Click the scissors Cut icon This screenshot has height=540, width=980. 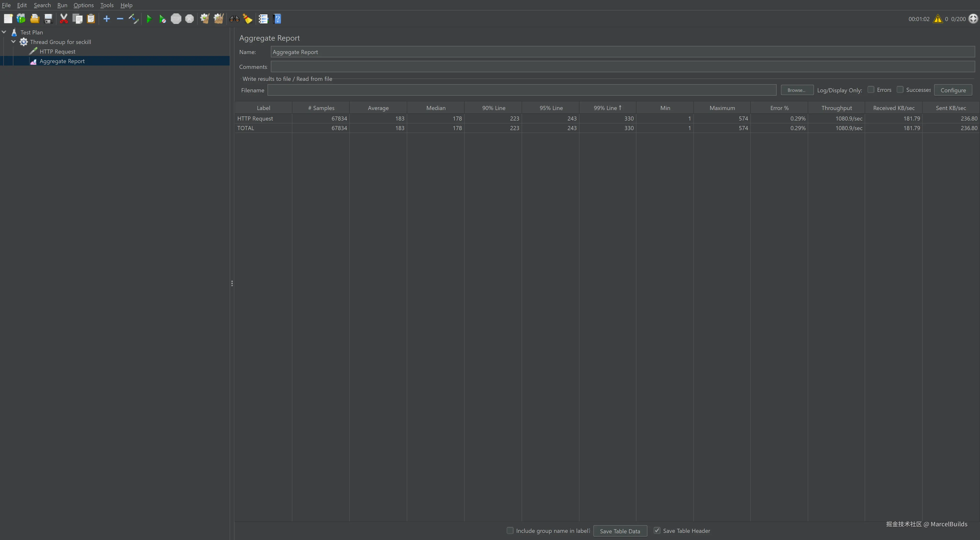coord(64,19)
